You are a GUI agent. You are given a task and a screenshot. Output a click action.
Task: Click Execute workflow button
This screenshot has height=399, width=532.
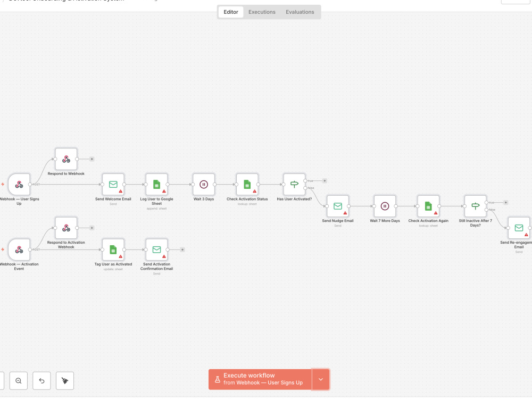point(260,379)
